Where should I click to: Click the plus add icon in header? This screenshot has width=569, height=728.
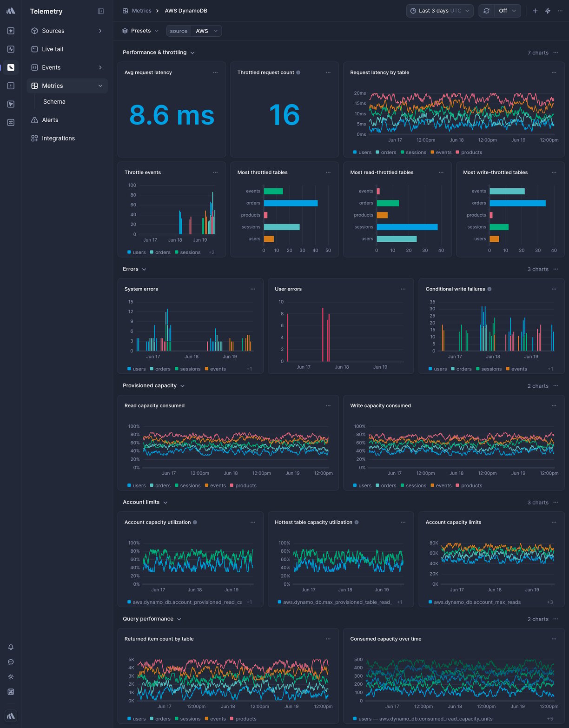[535, 11]
